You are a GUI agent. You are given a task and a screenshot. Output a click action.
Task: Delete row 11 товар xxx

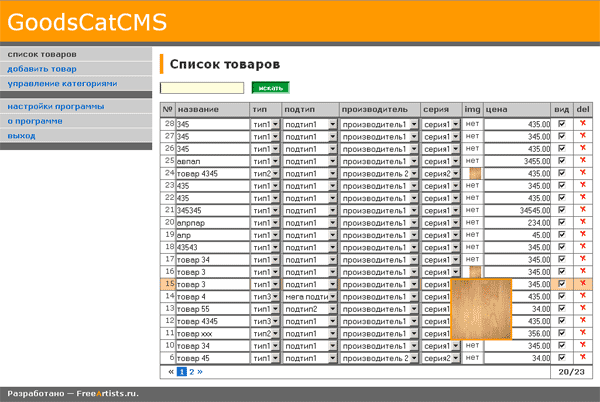tap(583, 333)
